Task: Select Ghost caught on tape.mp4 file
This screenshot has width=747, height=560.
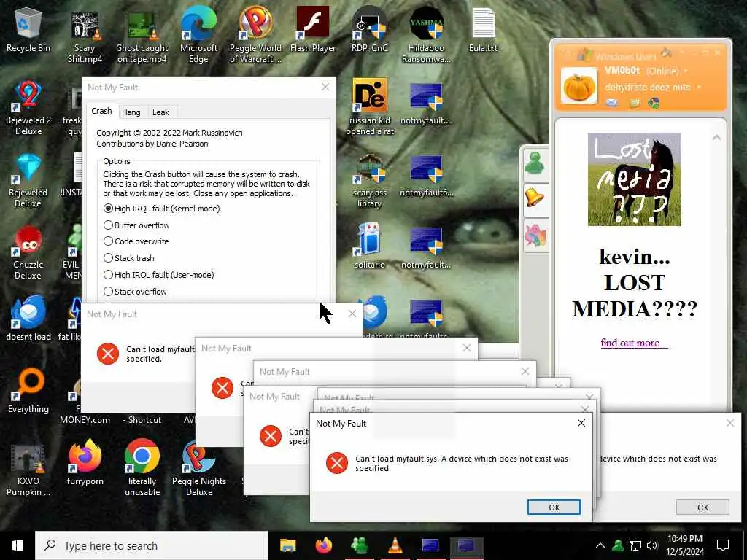Action: 142,36
